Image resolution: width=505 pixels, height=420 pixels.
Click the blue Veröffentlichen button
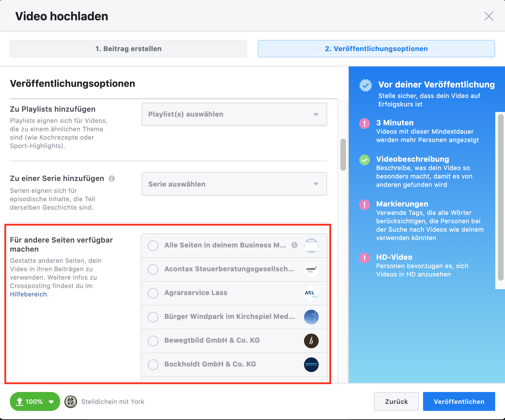click(x=459, y=402)
